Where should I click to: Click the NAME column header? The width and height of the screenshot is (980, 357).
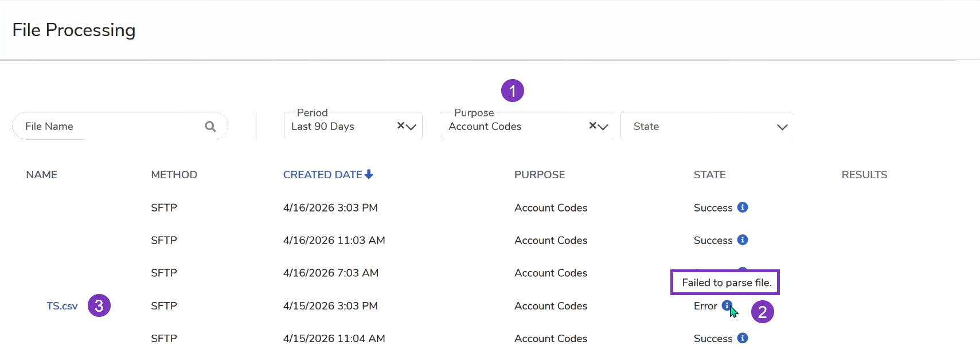[41, 175]
